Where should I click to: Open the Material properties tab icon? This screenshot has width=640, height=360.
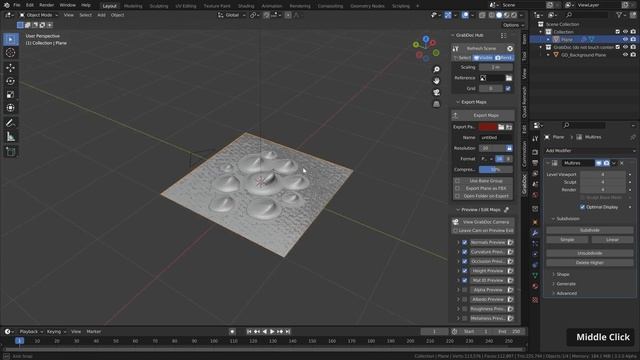pos(535,286)
